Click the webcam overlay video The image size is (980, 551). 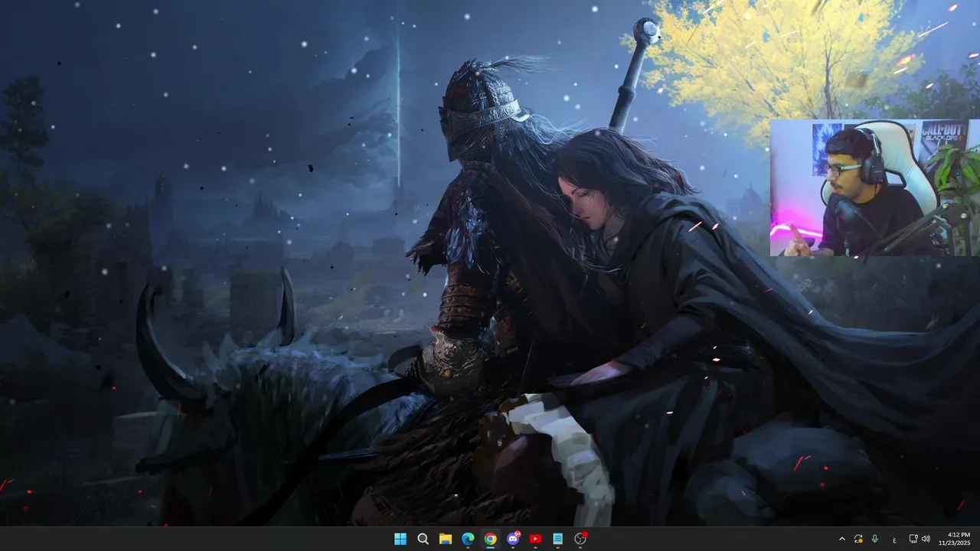[874, 187]
